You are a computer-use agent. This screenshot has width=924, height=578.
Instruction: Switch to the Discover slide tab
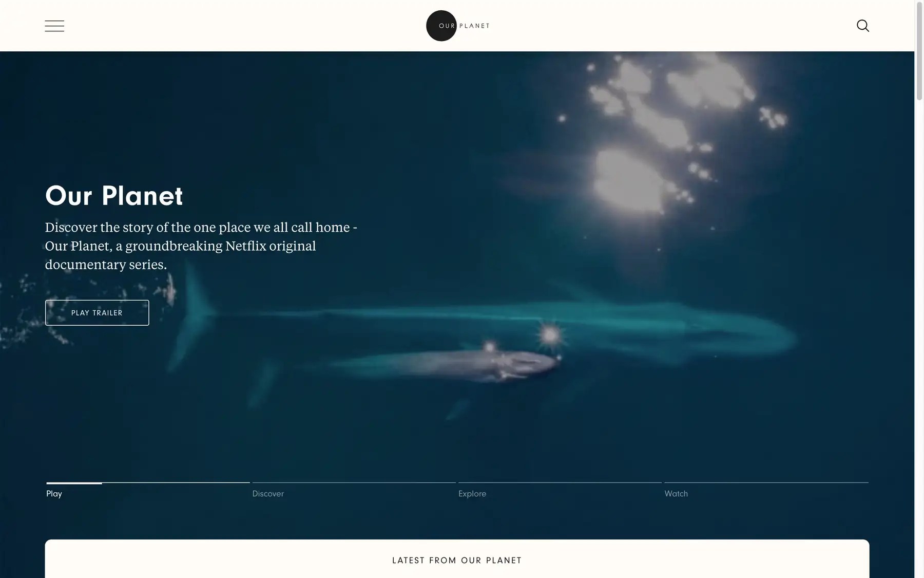(354, 491)
